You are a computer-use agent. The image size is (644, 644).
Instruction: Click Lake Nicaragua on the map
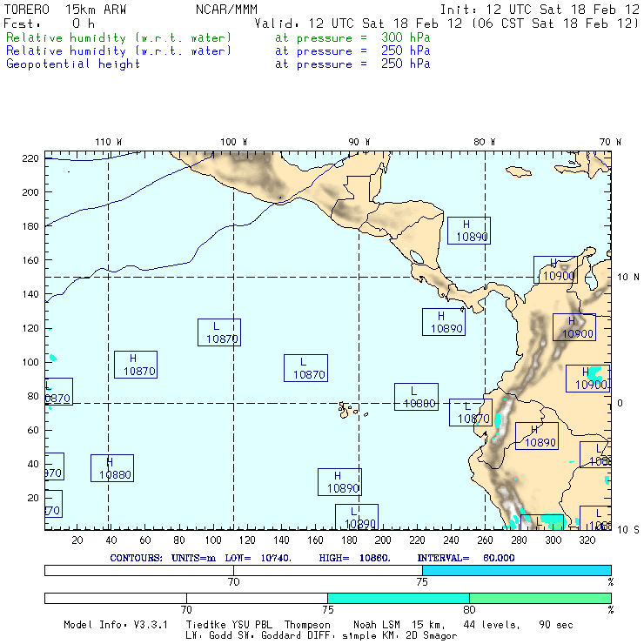coord(417,258)
